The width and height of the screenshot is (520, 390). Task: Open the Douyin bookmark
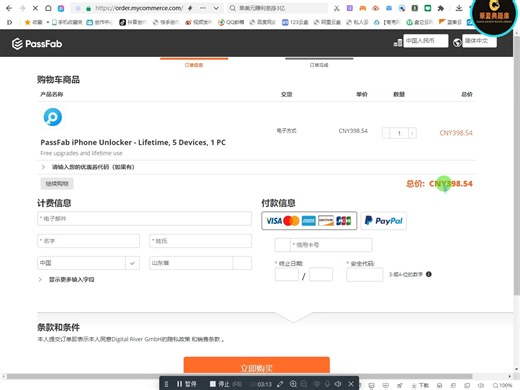tap(132, 22)
